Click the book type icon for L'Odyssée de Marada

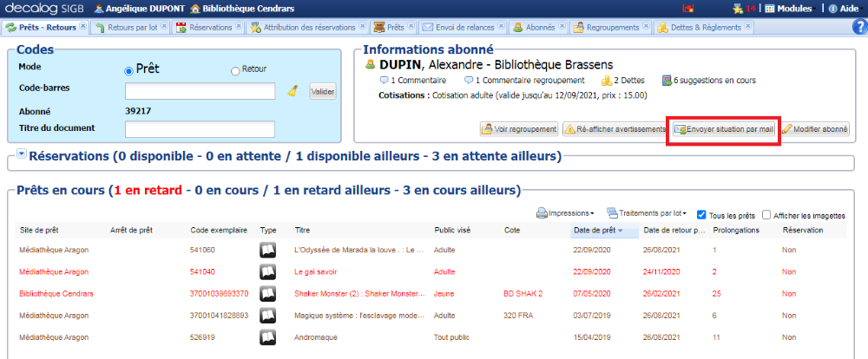268,250
